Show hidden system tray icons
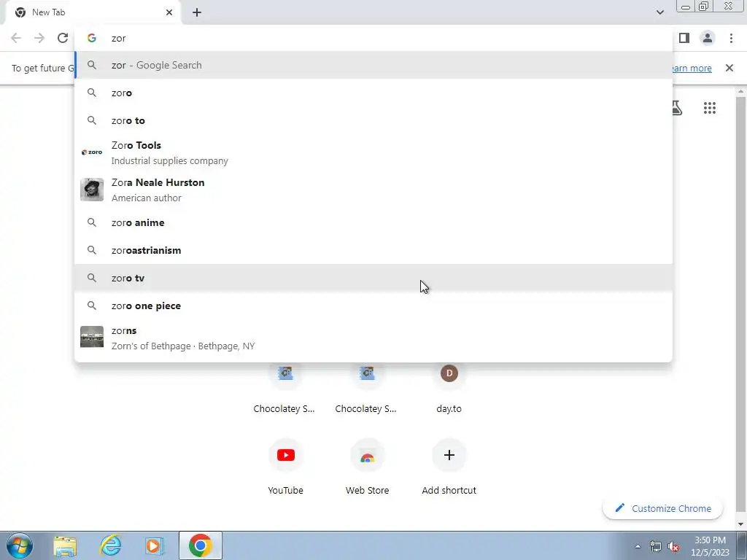 [x=638, y=546]
